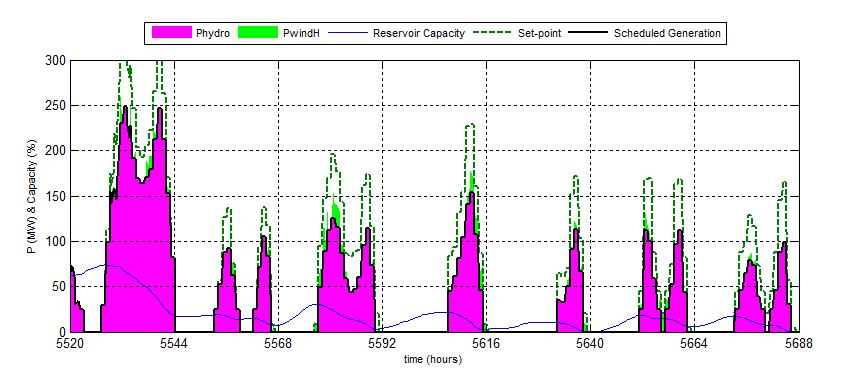Click the 5544 x-axis tick label

point(175,343)
